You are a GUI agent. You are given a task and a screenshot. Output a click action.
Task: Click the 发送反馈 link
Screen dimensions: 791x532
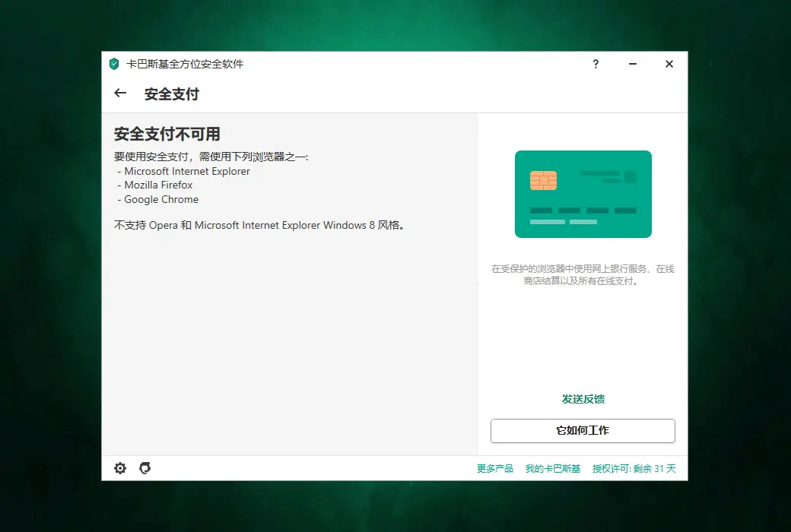click(x=583, y=399)
